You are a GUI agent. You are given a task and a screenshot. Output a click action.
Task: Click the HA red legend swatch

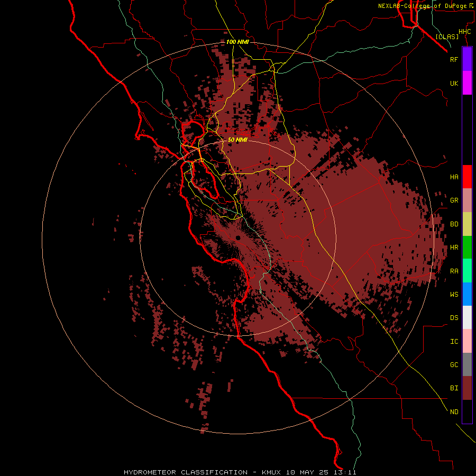coord(467,177)
